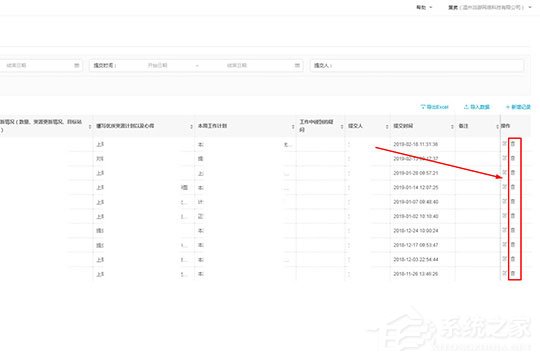The height and width of the screenshot is (360, 540).
Task: Pick 结束日期 in 提交时间 filter
Action: point(237,65)
